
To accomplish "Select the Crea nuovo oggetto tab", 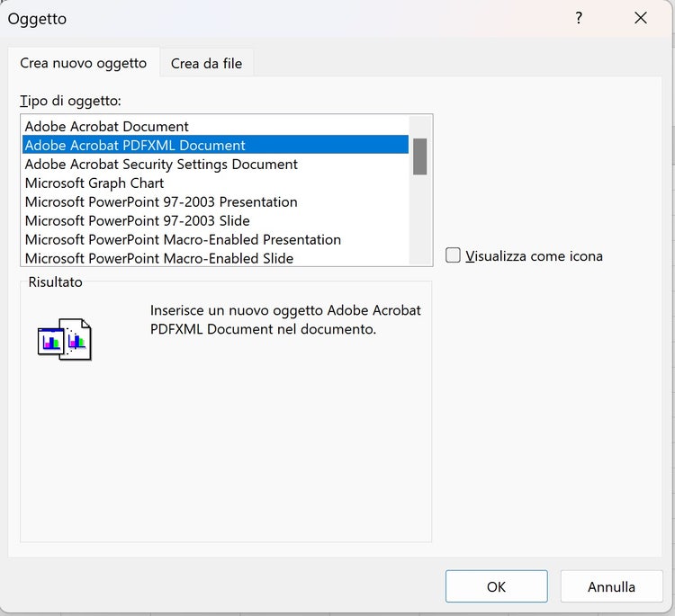I will point(83,63).
